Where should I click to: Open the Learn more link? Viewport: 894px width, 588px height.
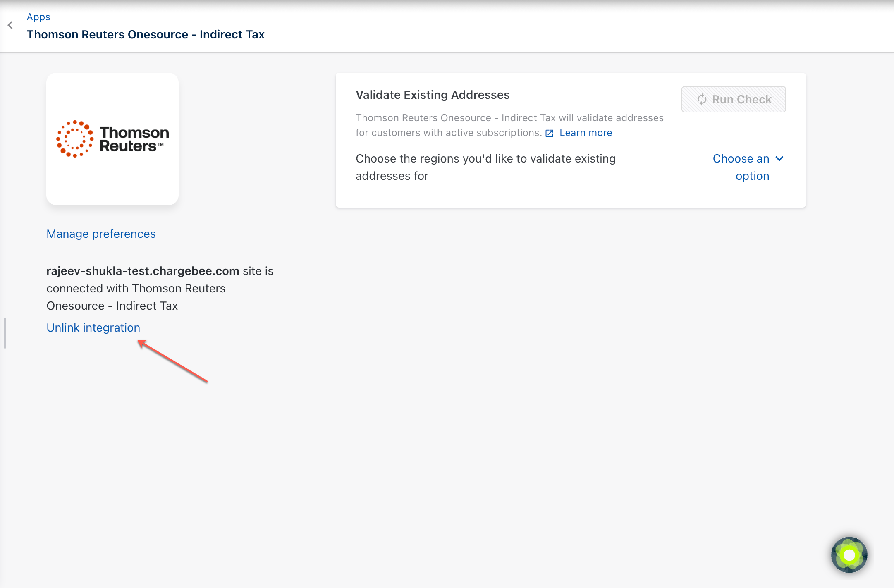tap(586, 133)
